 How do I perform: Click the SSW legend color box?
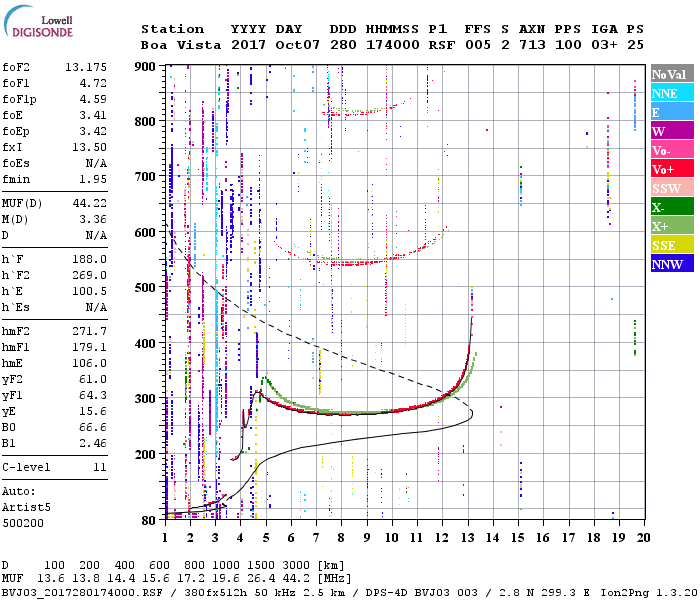pyautogui.click(x=671, y=188)
